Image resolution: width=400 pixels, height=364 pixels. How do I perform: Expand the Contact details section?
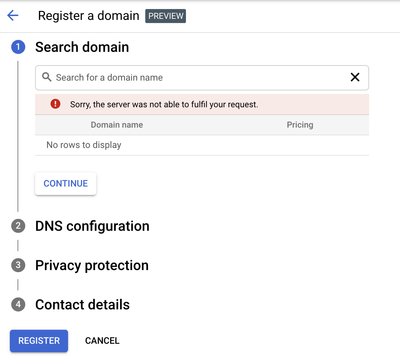coord(82,305)
